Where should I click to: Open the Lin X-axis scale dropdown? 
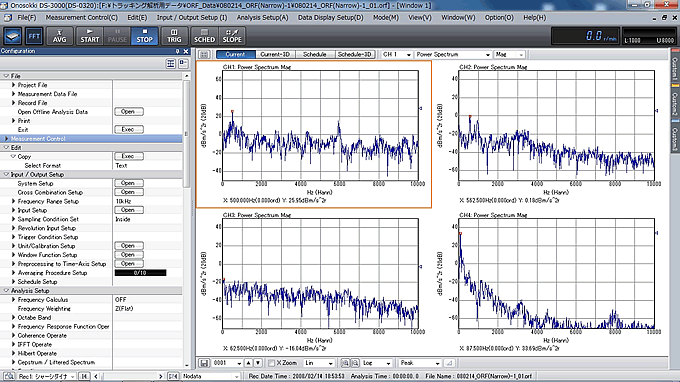[319, 363]
